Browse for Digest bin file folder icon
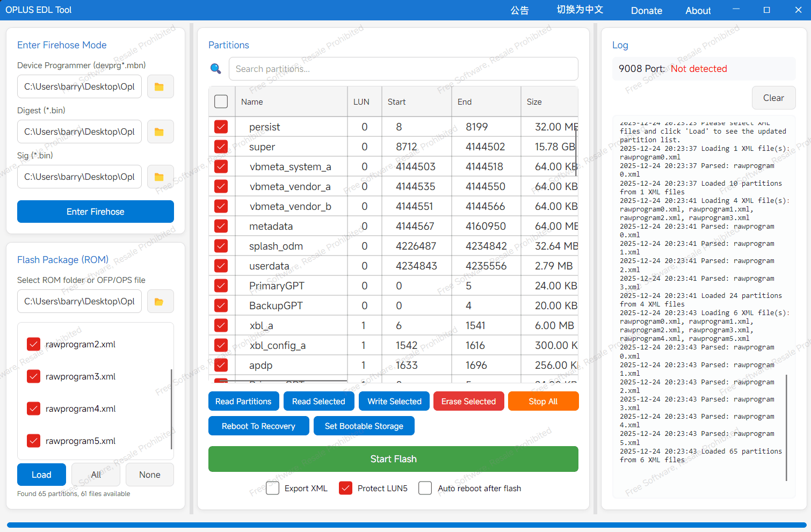Image resolution: width=811 pixels, height=532 pixels. pos(160,132)
